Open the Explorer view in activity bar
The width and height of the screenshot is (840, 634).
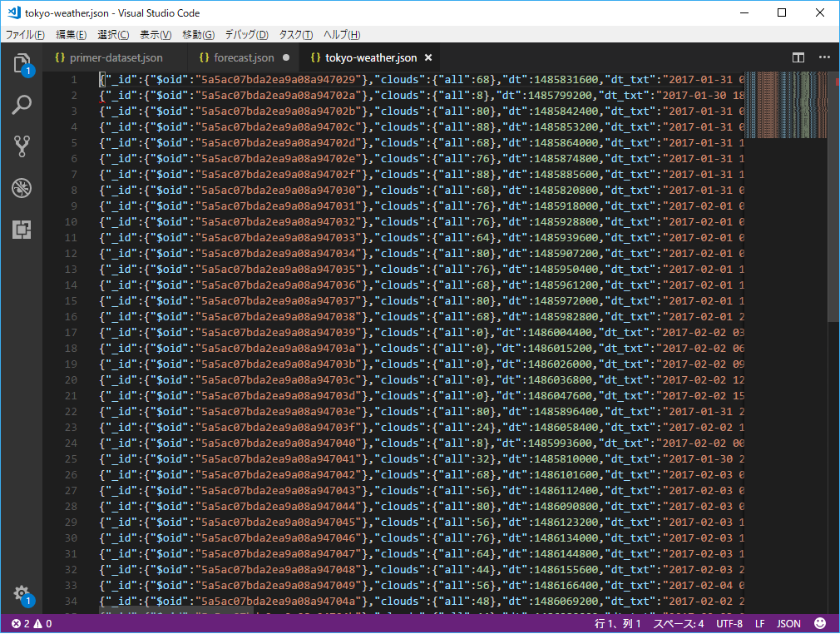22,63
